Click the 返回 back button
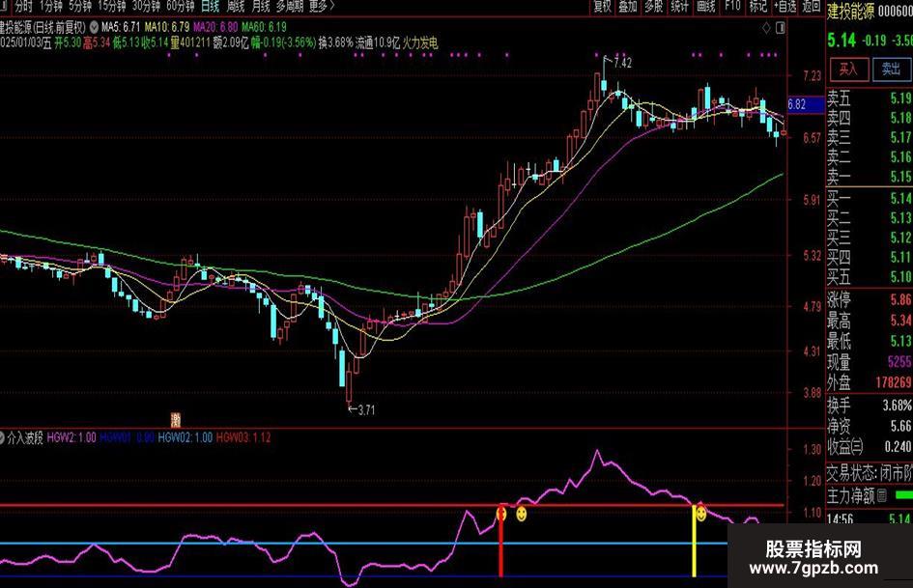Viewport: 913px width, 588px height. [812, 7]
